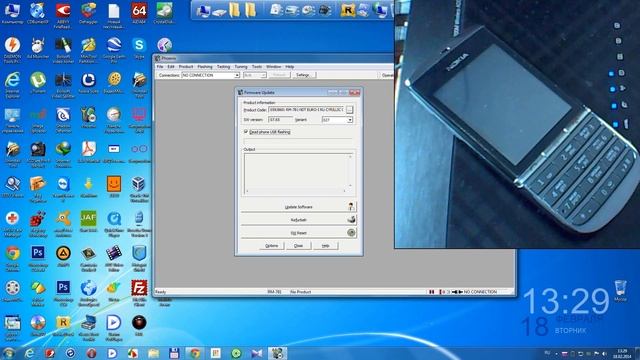Click the Update Software button
Image resolution: width=640 pixels, height=360 pixels.
tap(298, 207)
